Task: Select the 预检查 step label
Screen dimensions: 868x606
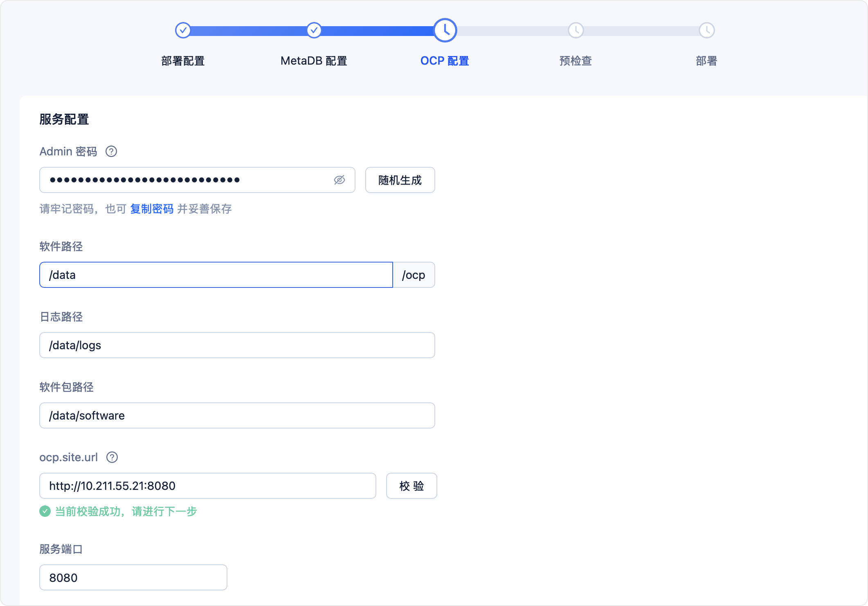Action: pos(575,61)
